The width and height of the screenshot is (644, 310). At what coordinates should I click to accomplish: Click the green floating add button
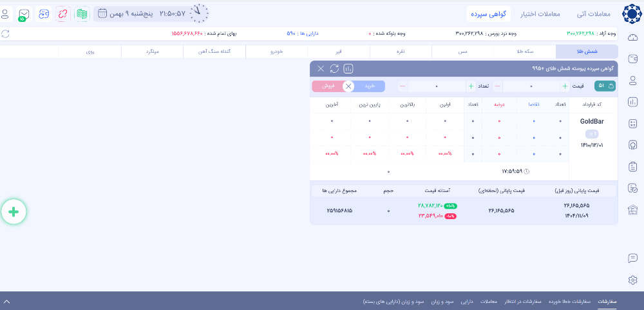coord(14,211)
